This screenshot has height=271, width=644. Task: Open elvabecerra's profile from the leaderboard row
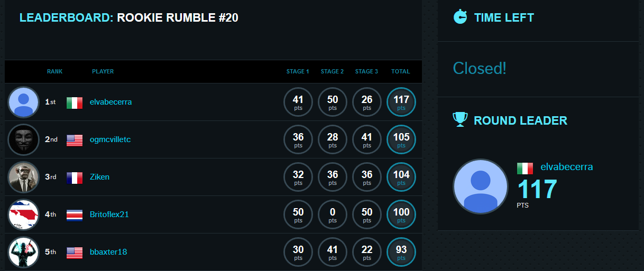[x=111, y=102]
